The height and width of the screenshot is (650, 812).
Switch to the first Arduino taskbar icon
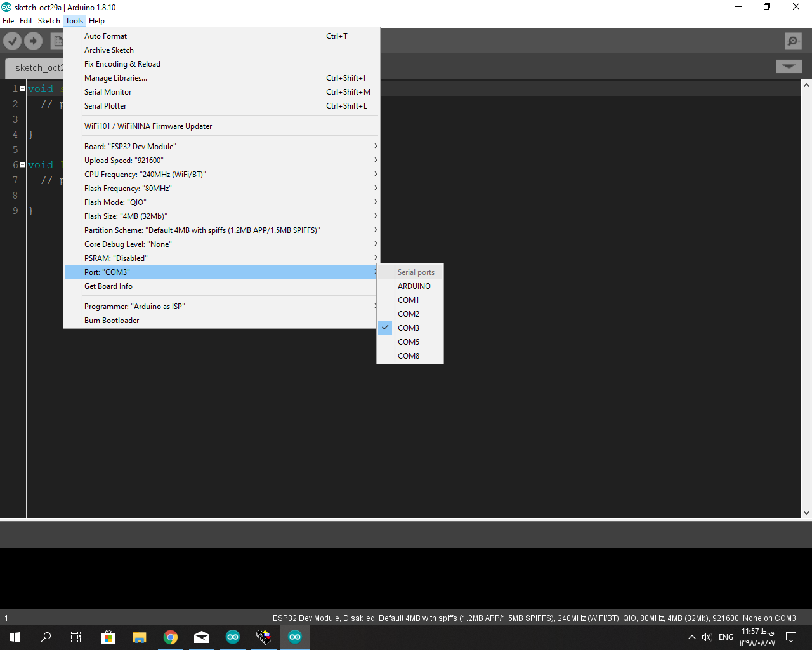click(233, 637)
